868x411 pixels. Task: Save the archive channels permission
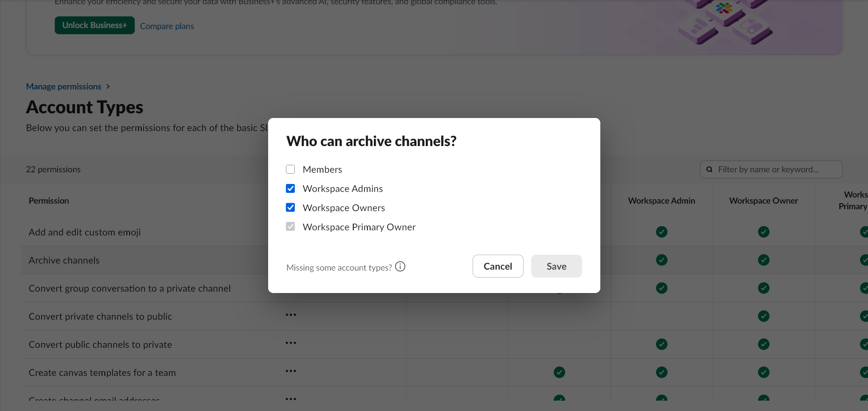[x=556, y=266]
